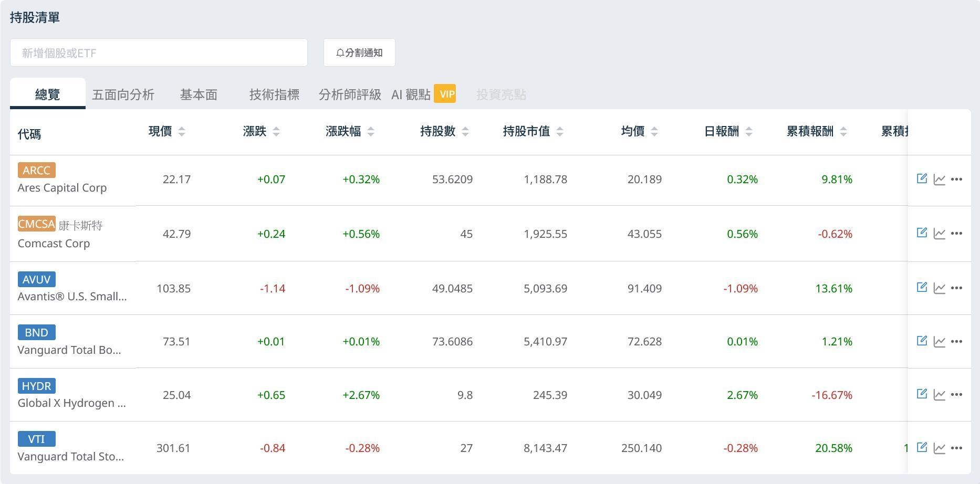Sort by 現價 column arrows
The width and height of the screenshot is (980, 484).
click(182, 132)
